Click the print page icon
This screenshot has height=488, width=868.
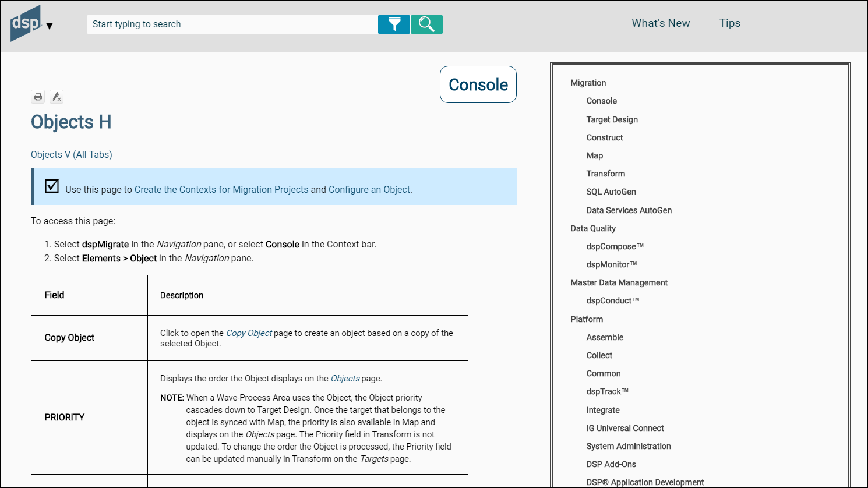(x=38, y=97)
